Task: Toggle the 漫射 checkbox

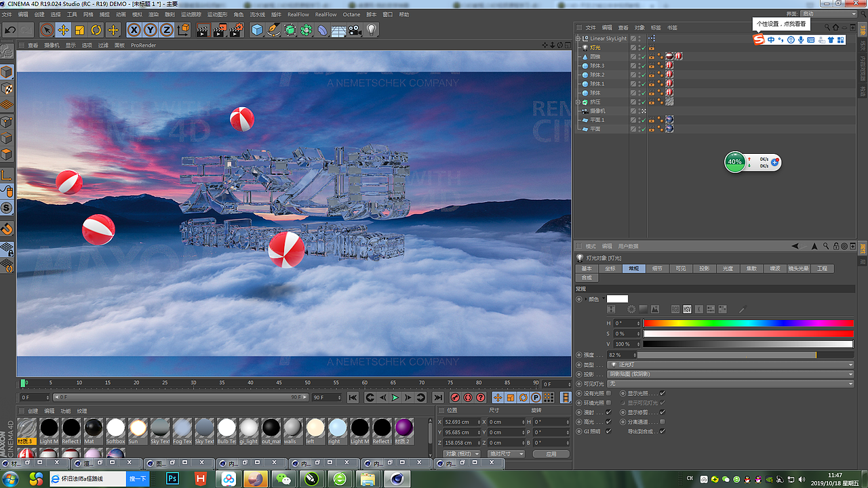Action: 608,412
